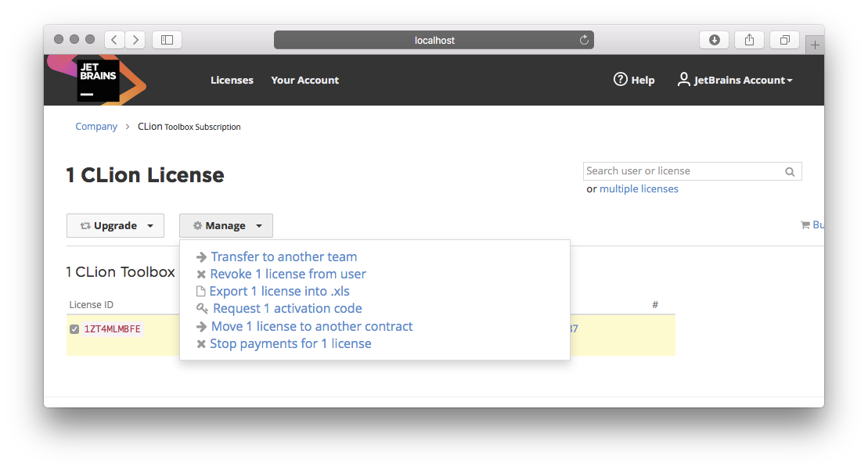Open the Safari downloads icon
Viewport: 868px width, 470px height.
tap(714, 40)
